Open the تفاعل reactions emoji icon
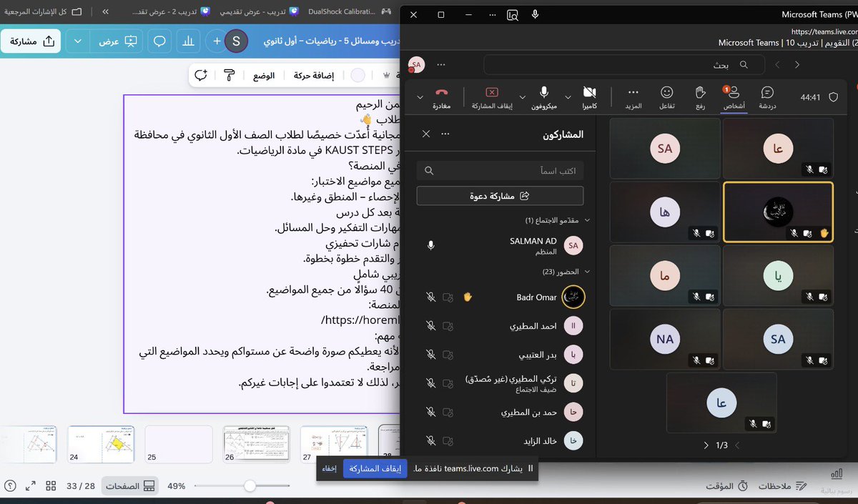The width and height of the screenshot is (858, 504). tap(666, 94)
